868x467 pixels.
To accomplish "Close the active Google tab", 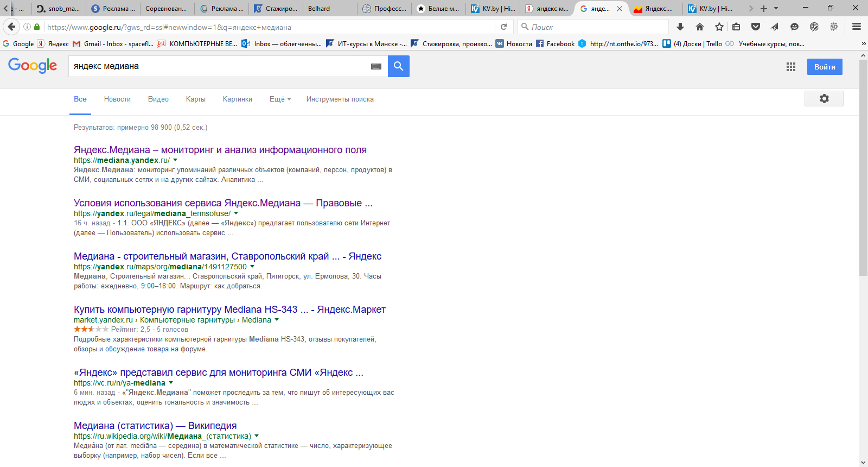I will (x=620, y=9).
